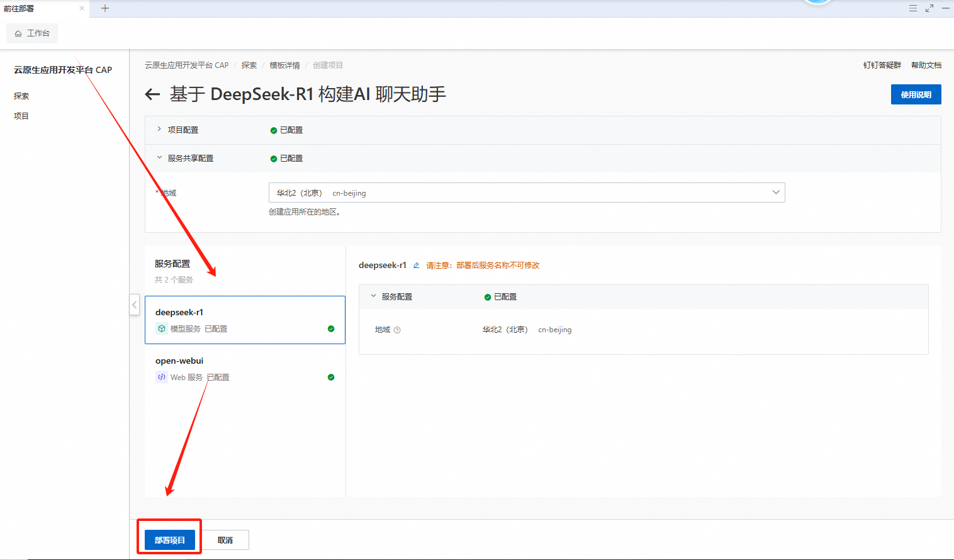This screenshot has height=560, width=954.
Task: Click the 服务配置 heading in service list
Action: pos(172,264)
